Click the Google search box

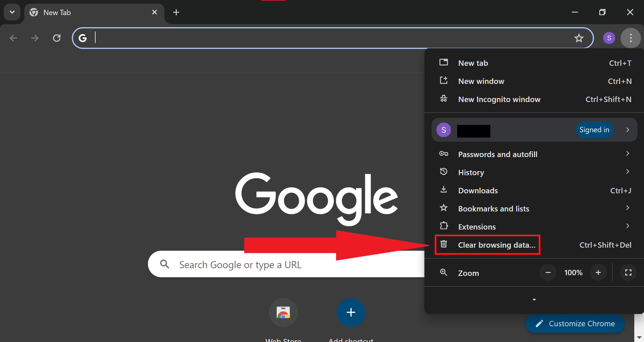[x=286, y=264]
